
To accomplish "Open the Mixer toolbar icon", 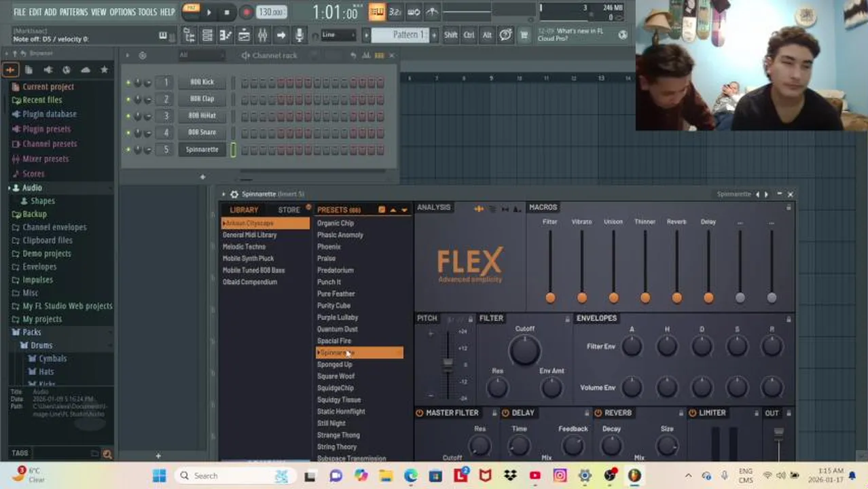I will point(262,35).
